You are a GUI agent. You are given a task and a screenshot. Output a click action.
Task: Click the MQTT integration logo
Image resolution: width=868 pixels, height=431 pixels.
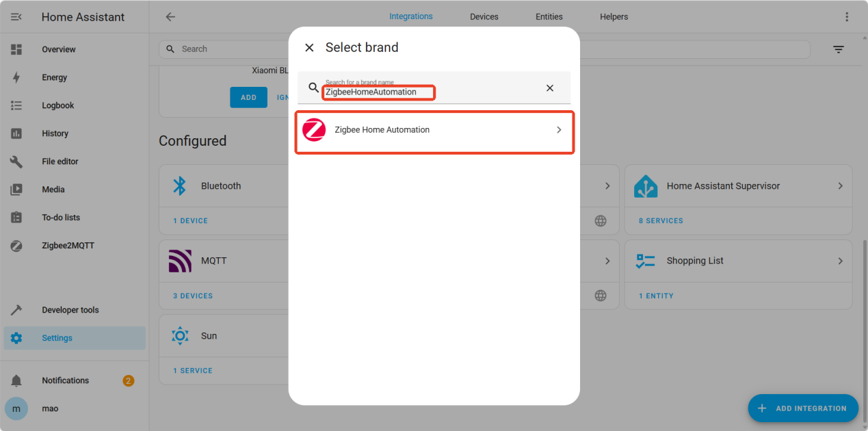pos(180,261)
